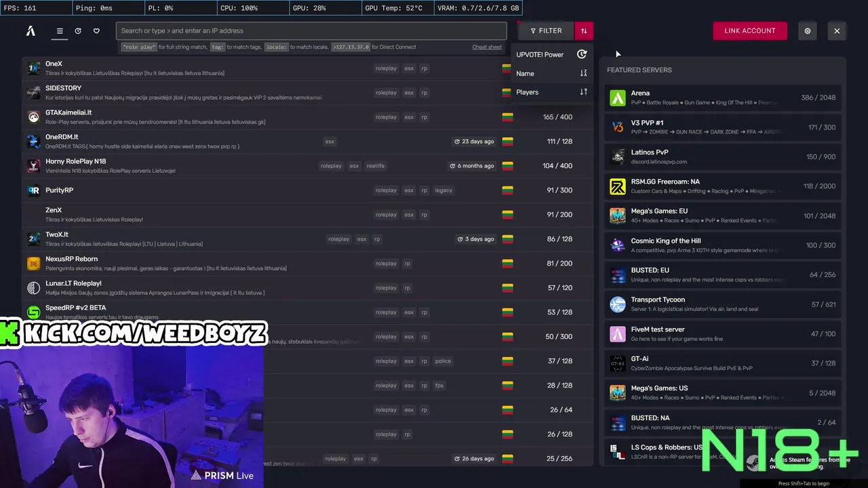Click the FiveM logo icon
Screen dimensions: 868x488
[x=31, y=30]
